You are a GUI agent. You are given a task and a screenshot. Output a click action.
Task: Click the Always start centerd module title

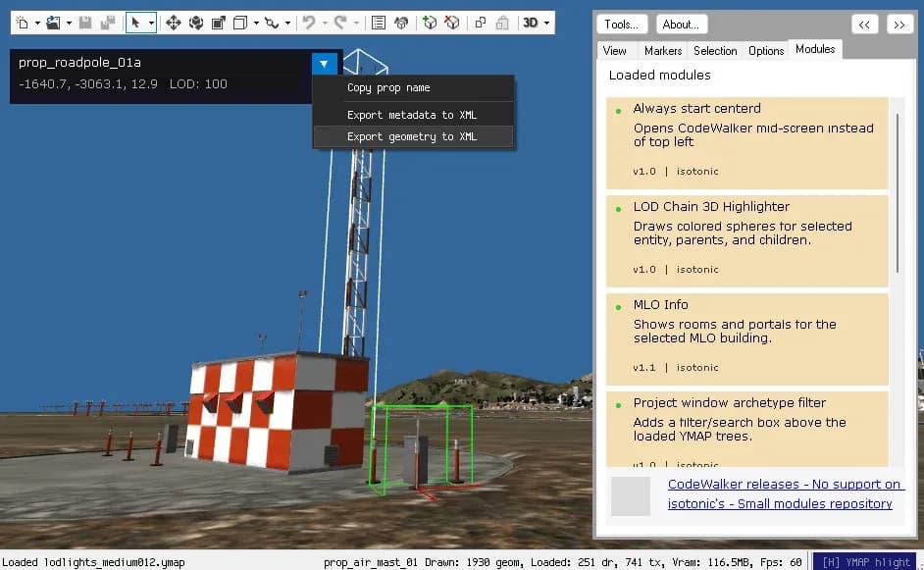pos(697,109)
